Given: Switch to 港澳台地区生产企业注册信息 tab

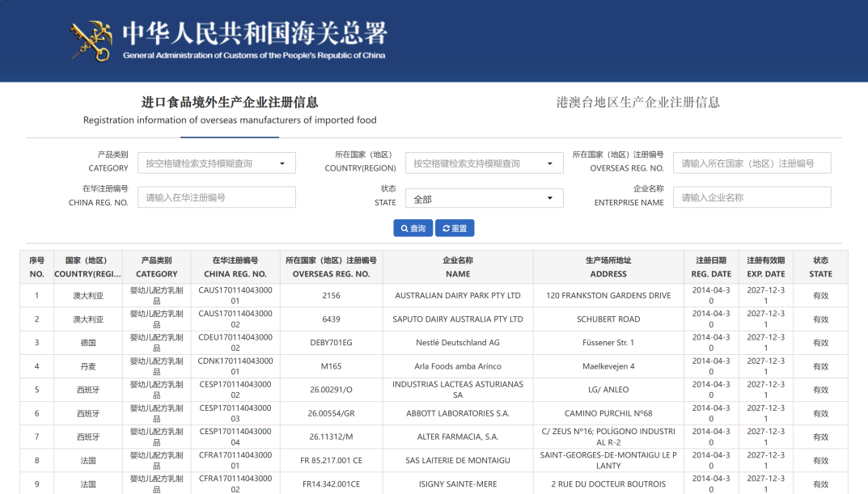Looking at the screenshot, I should tap(637, 103).
